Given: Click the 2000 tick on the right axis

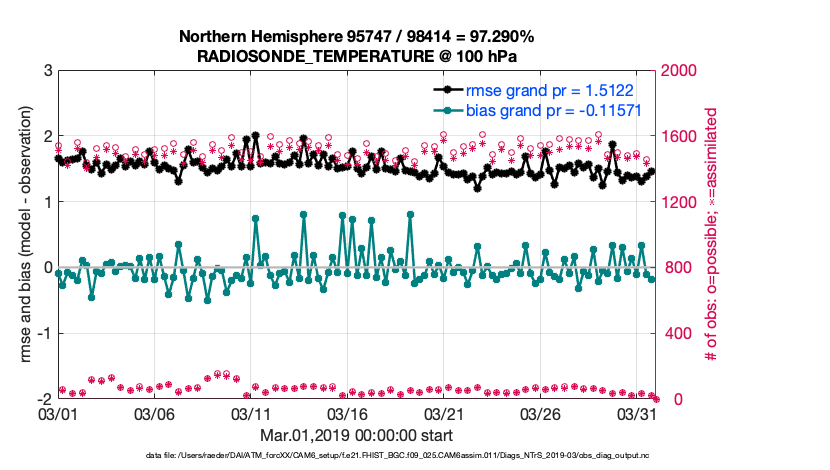Looking at the screenshot, I should click(x=679, y=71).
